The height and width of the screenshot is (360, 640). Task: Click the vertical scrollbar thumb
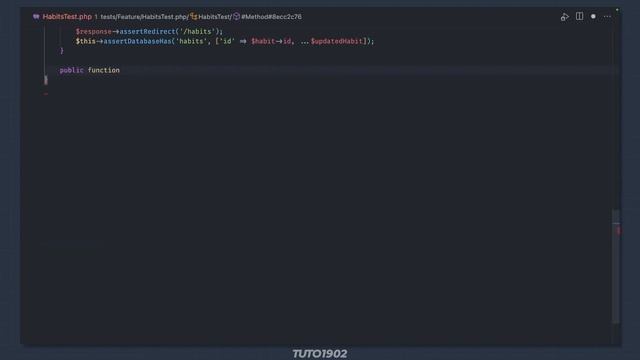[x=616, y=266]
